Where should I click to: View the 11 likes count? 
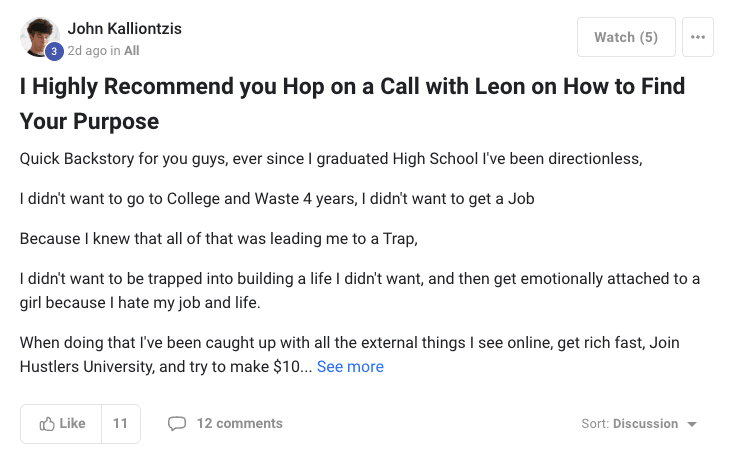tap(120, 424)
